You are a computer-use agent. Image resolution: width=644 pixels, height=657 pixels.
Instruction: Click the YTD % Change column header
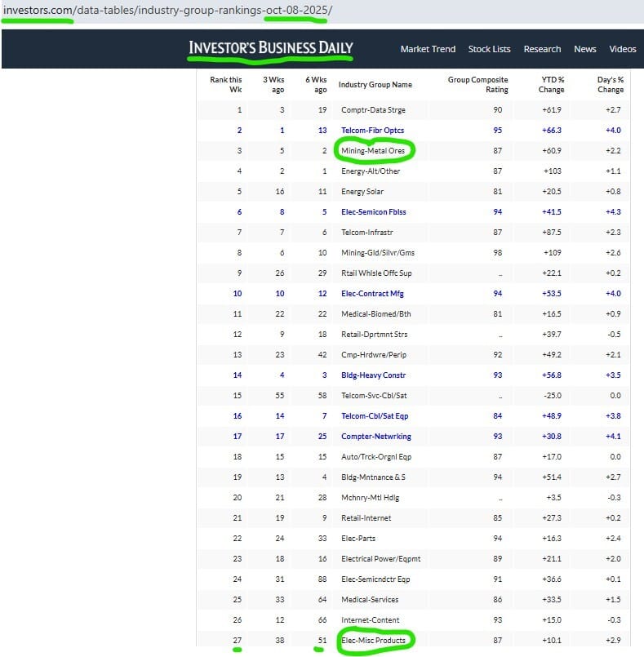552,84
